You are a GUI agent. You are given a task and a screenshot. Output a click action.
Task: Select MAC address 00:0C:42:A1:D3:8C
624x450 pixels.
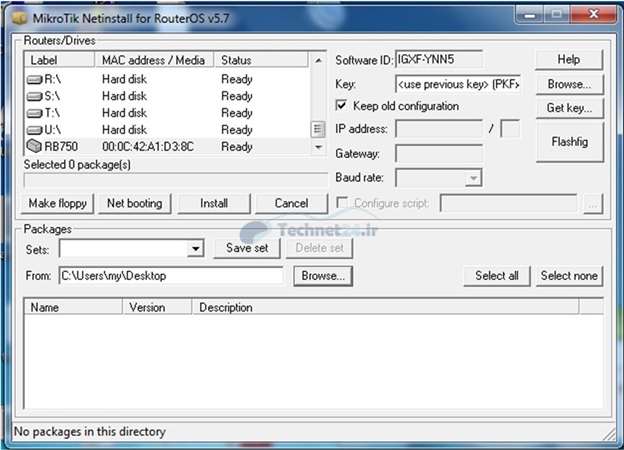[x=148, y=147]
